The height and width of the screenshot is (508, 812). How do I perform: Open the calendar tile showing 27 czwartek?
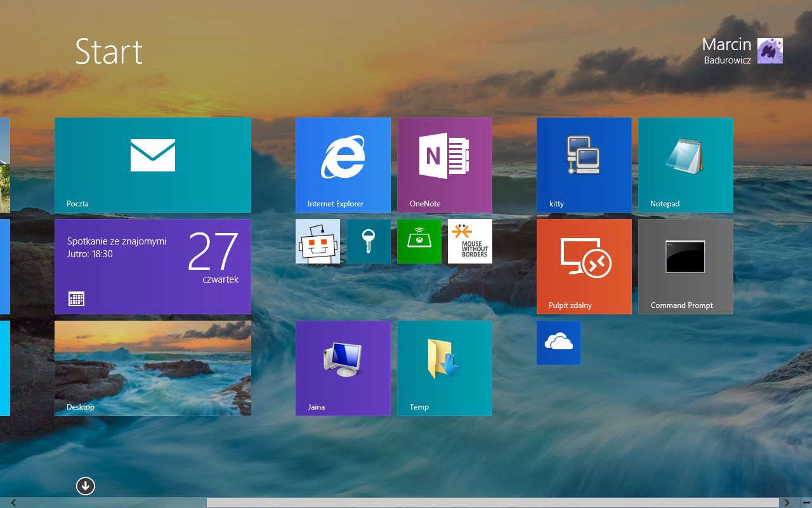click(x=153, y=267)
